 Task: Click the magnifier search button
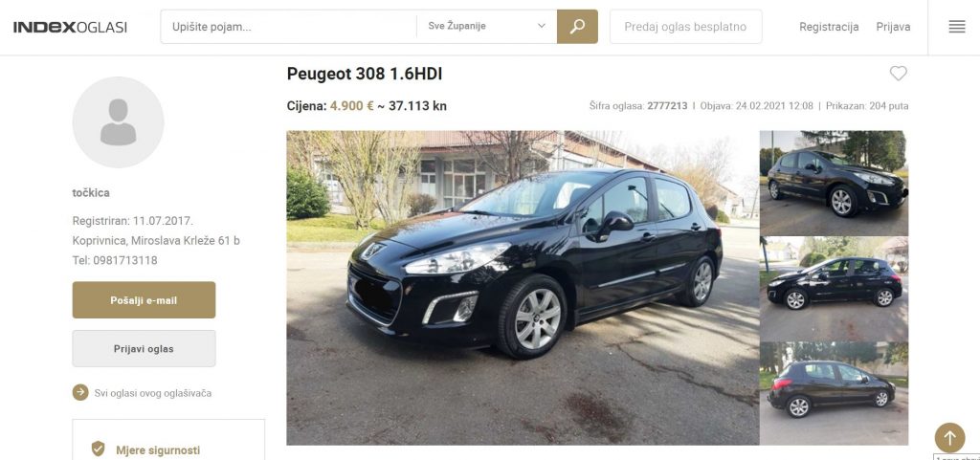(x=577, y=26)
